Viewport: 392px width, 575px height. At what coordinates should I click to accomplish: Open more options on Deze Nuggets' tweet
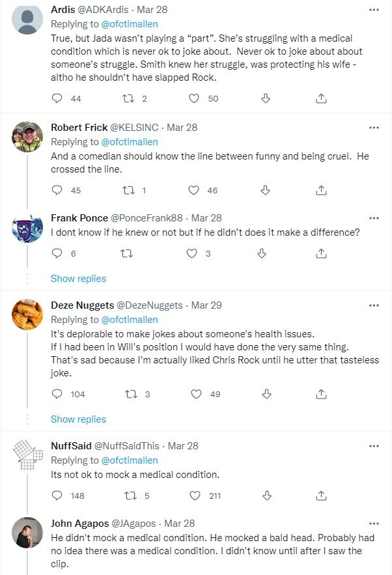374,305
